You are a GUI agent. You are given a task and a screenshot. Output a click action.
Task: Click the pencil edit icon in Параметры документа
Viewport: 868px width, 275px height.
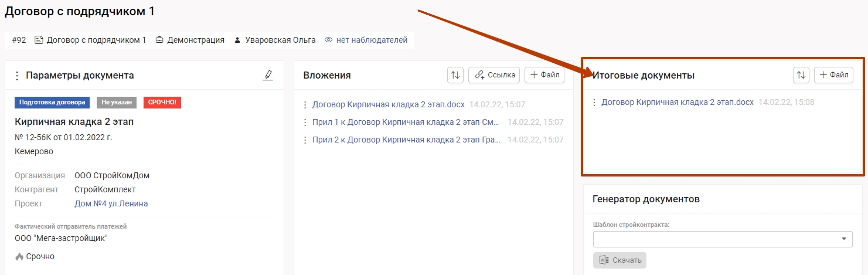(x=268, y=75)
